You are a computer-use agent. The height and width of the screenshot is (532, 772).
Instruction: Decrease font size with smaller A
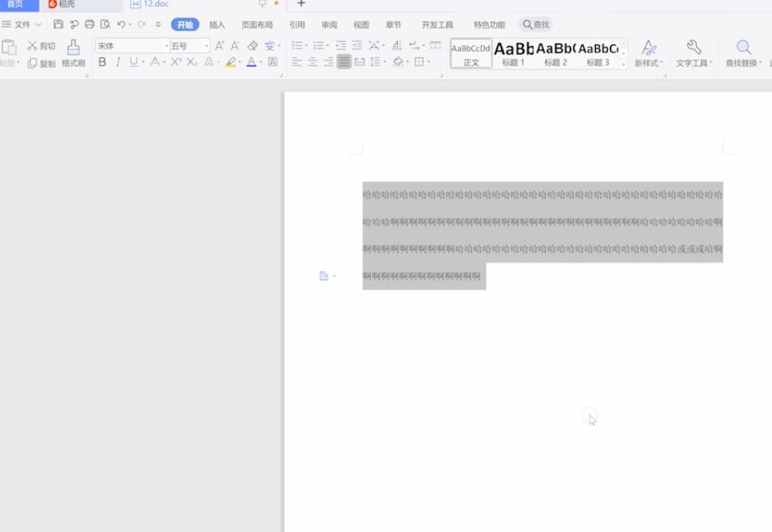235,46
